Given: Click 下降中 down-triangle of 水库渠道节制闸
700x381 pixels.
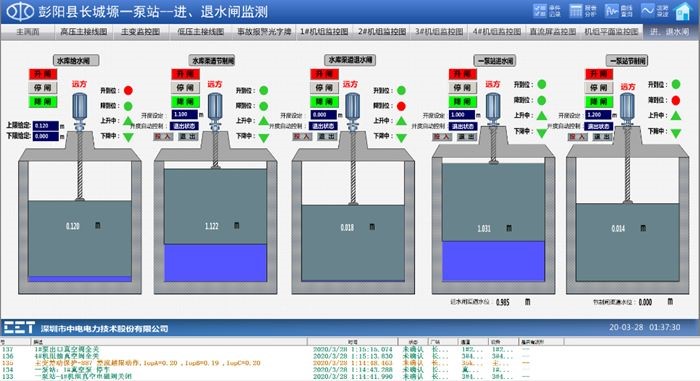Looking at the screenshot, I should [x=264, y=138].
